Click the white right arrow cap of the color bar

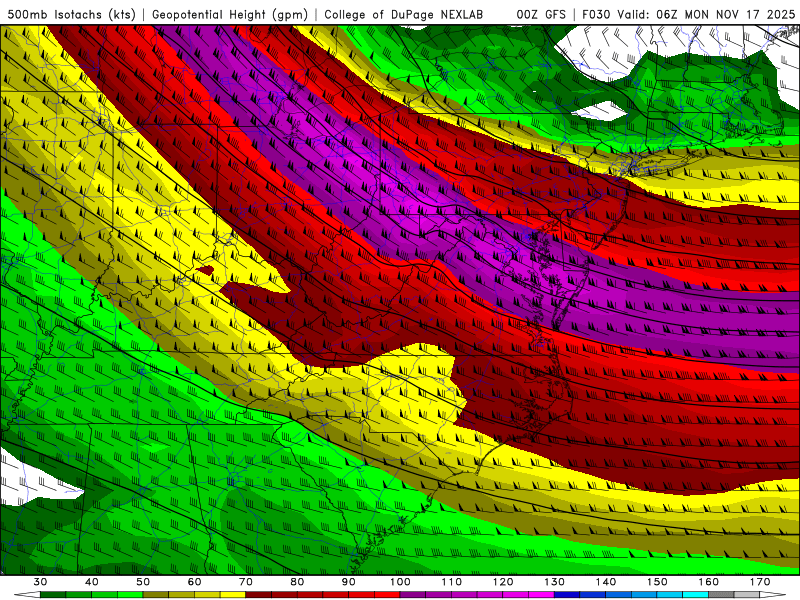point(771,595)
